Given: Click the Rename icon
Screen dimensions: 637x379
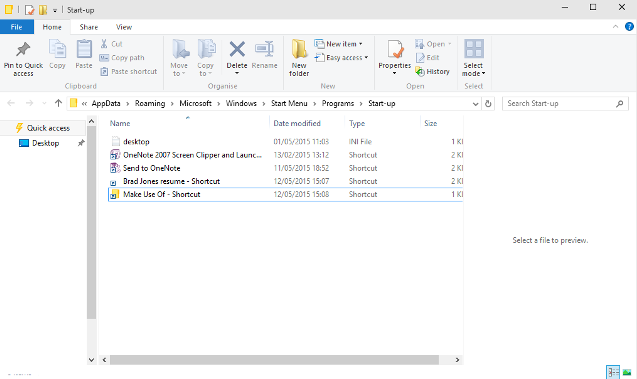Looking at the screenshot, I should pyautogui.click(x=264, y=49).
